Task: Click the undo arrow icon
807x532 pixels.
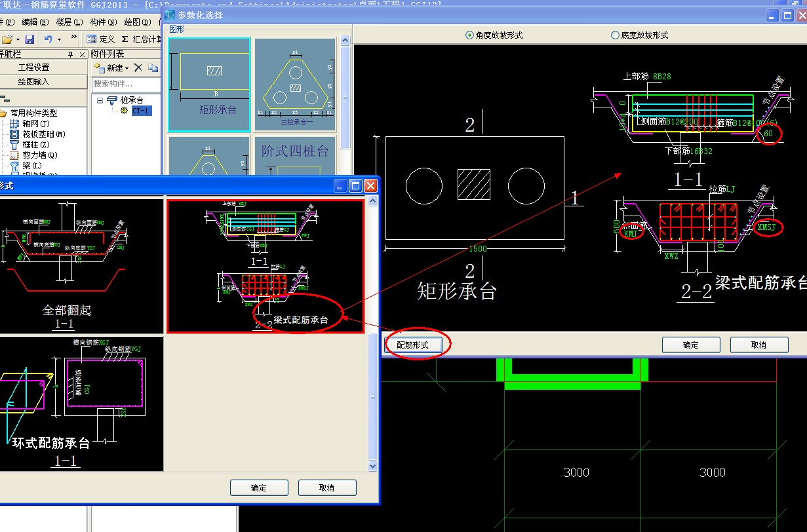Action: click(x=49, y=39)
